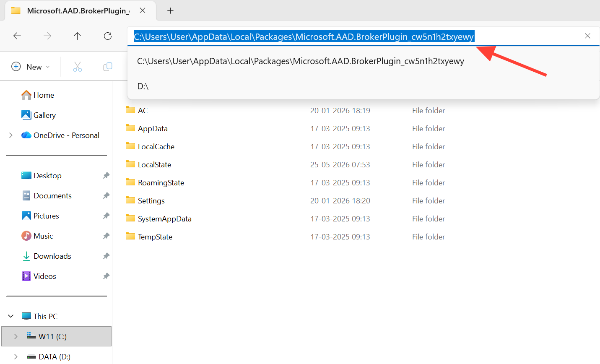Select the AC folder
Image resolution: width=600 pixels, height=364 pixels.
[x=143, y=111]
